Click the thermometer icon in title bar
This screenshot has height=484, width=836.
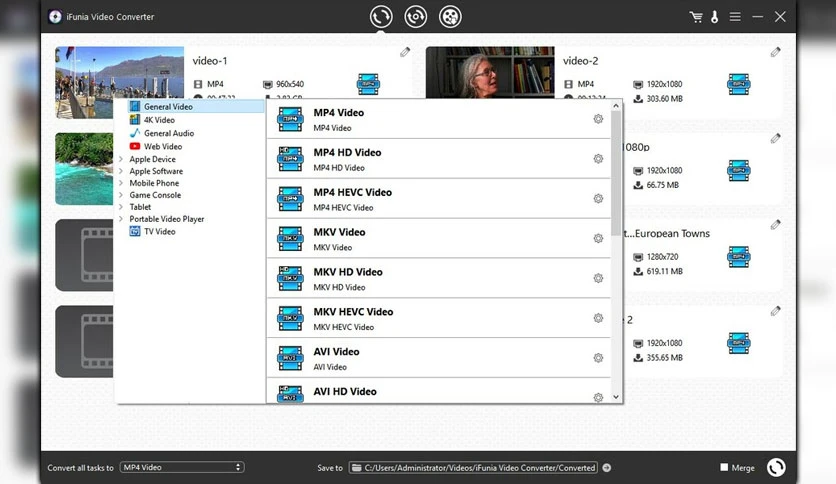714,17
